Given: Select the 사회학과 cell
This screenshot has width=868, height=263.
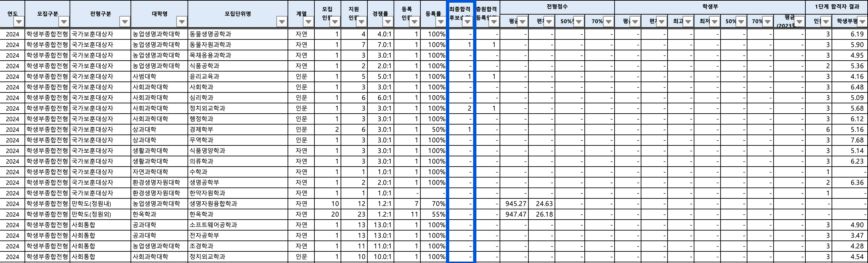Looking at the screenshot, I should [x=238, y=87].
